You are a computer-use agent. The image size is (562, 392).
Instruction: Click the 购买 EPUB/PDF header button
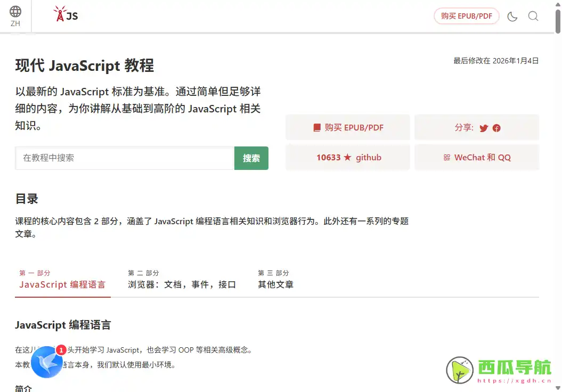click(466, 16)
